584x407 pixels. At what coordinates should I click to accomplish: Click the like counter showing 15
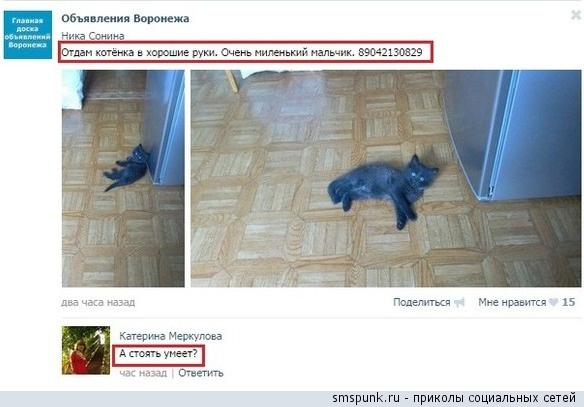click(568, 302)
